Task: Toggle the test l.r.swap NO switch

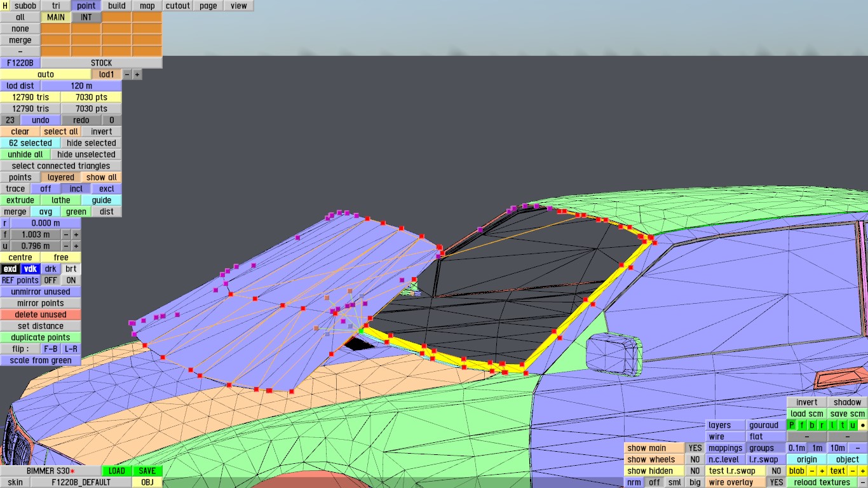Action: [x=776, y=471]
